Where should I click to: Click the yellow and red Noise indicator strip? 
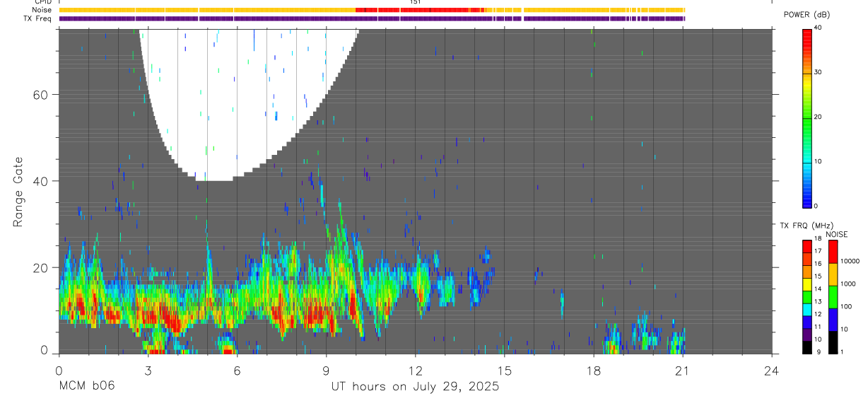[x=372, y=10]
